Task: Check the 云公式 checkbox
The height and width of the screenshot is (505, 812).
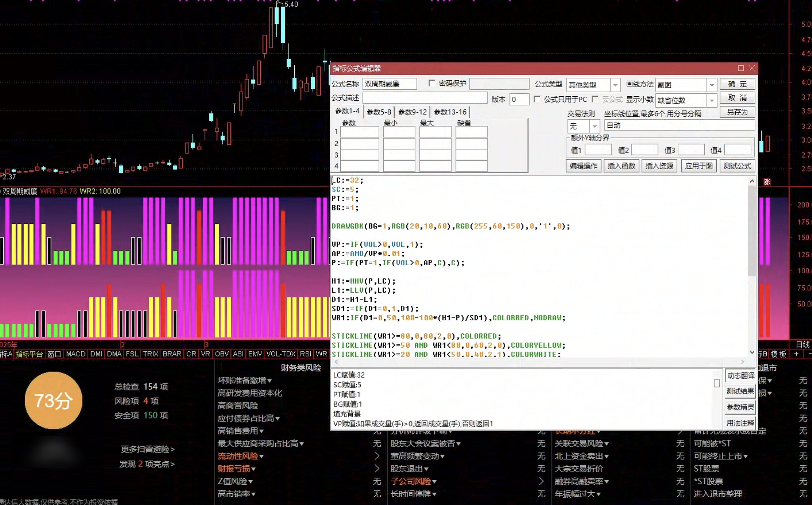Action: pyautogui.click(x=595, y=99)
